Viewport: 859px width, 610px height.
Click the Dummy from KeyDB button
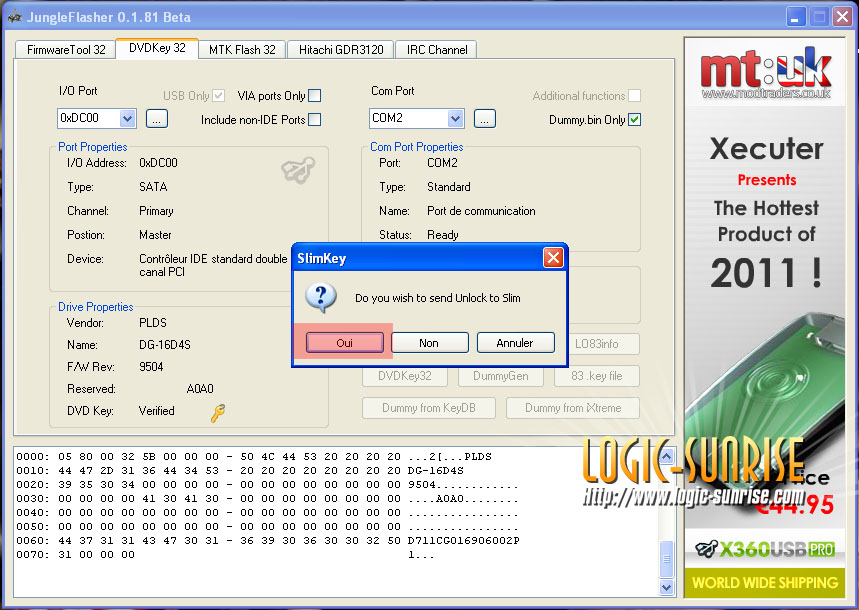[429, 408]
